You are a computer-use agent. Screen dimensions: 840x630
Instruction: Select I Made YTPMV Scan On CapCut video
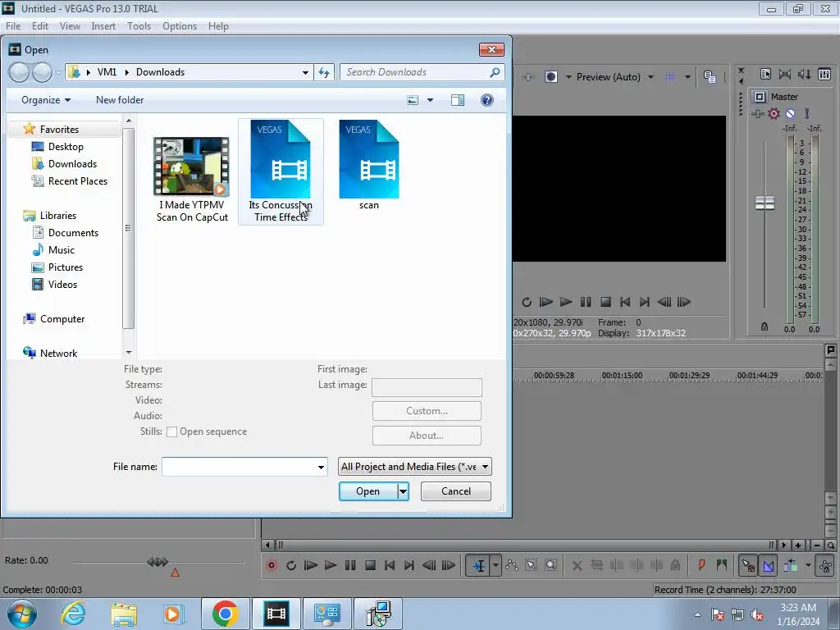[192, 180]
